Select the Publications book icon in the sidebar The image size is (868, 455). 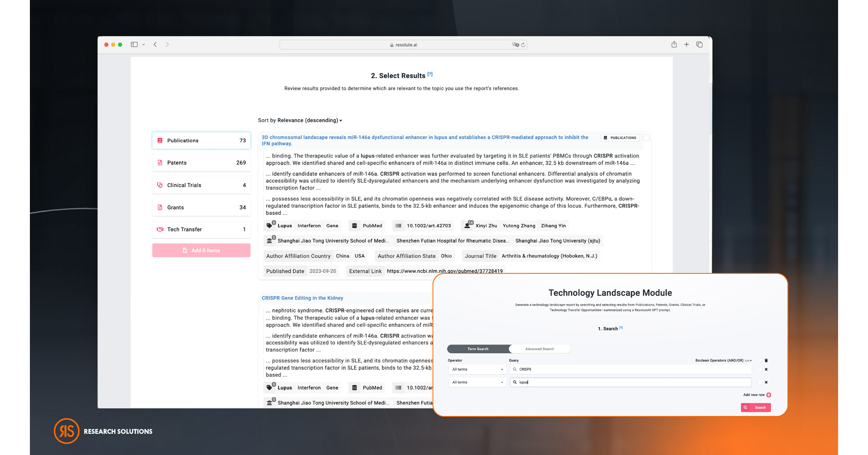tap(160, 141)
